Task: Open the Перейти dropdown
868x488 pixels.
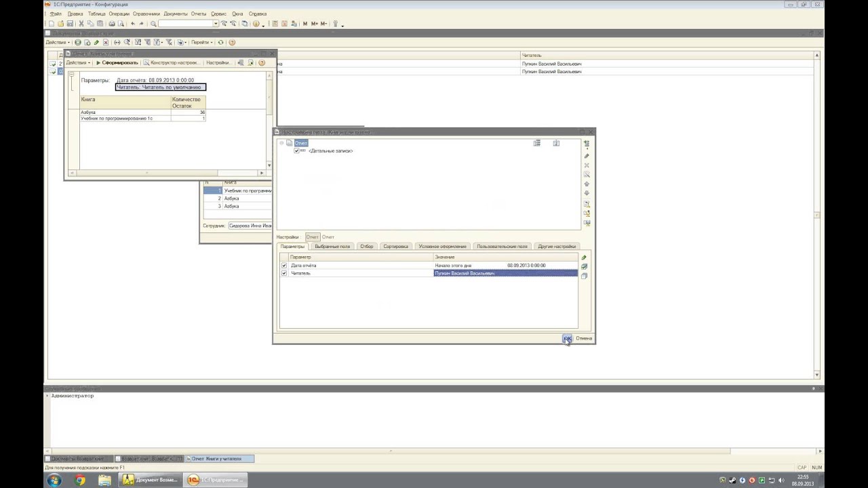Action: [x=201, y=42]
